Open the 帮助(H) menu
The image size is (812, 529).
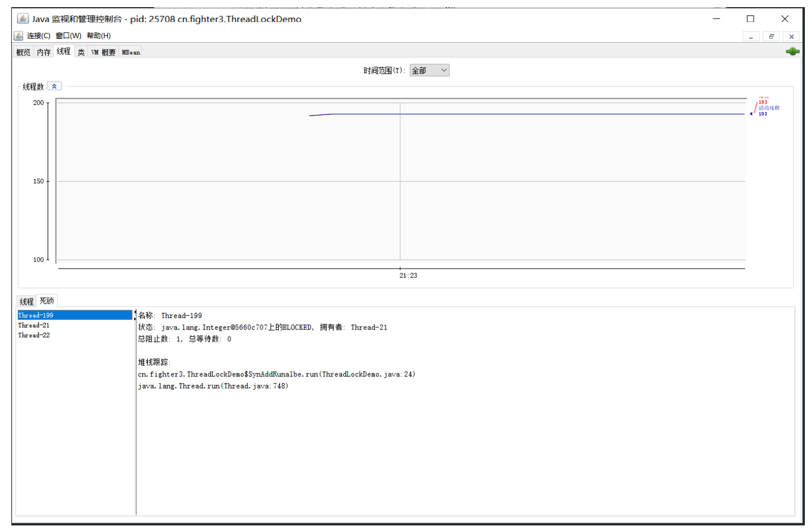[99, 36]
